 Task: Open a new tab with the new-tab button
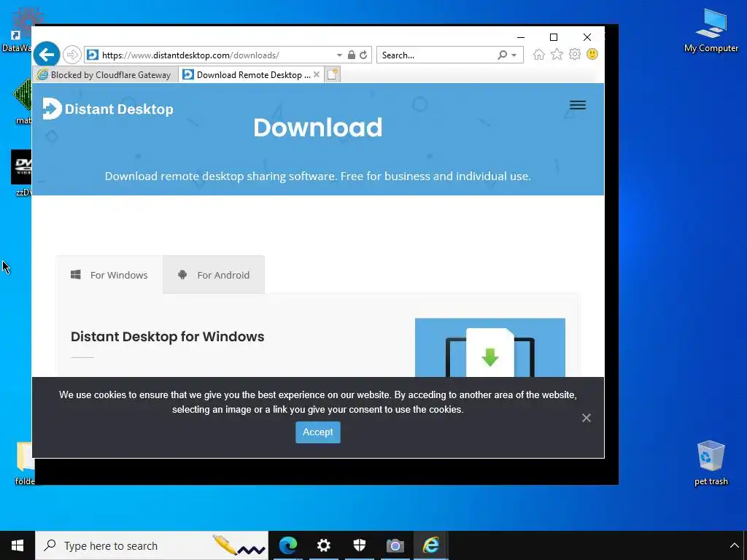coord(333,75)
